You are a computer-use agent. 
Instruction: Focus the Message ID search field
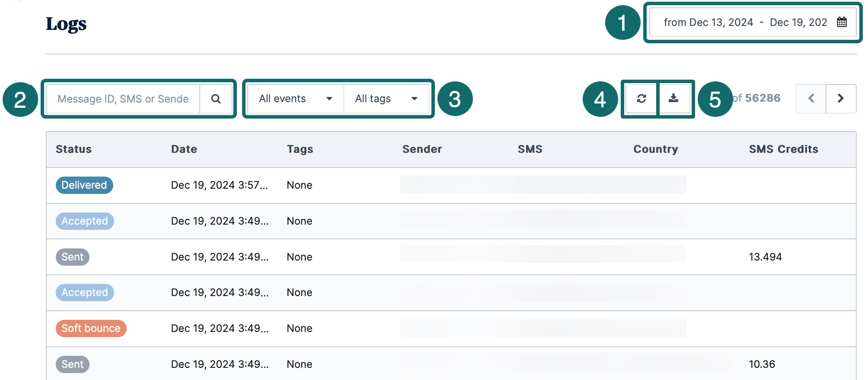[x=123, y=99]
